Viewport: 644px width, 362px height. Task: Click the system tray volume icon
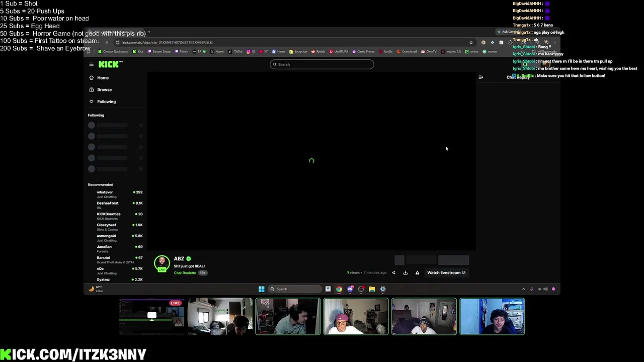pyautogui.click(x=545, y=289)
